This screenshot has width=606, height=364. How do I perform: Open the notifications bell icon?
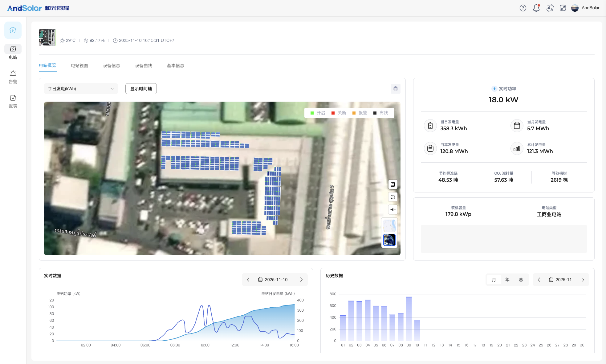coord(536,8)
